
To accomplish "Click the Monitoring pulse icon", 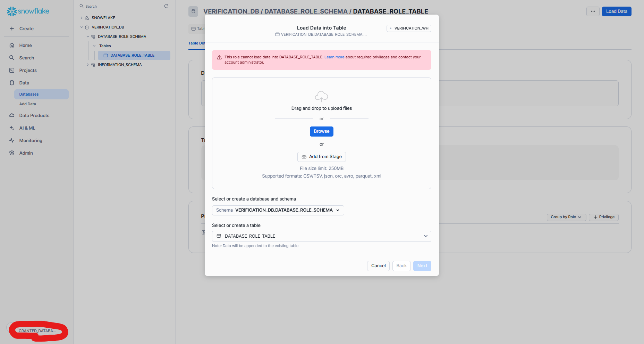I will point(12,140).
